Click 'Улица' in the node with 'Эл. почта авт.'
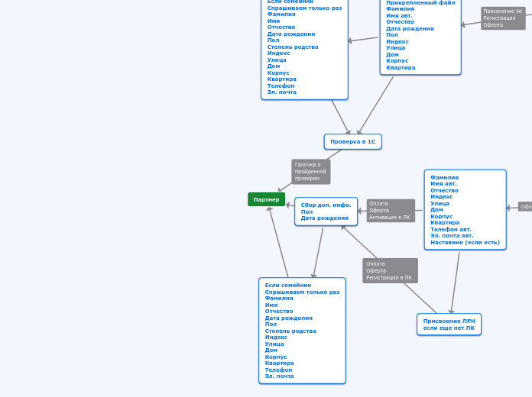The image size is (532, 397). tap(440, 203)
